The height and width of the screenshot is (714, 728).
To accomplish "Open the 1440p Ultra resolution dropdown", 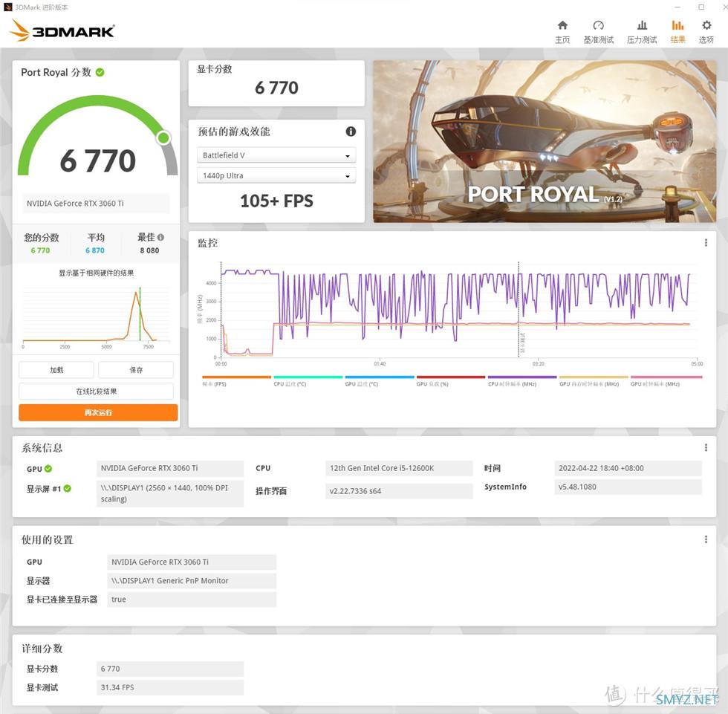I will (x=276, y=175).
